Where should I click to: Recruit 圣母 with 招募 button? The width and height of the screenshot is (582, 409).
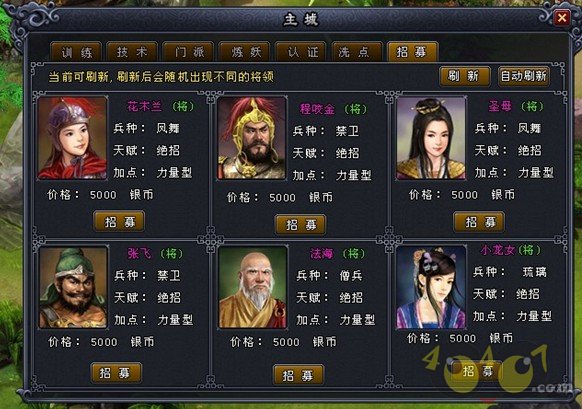[479, 222]
